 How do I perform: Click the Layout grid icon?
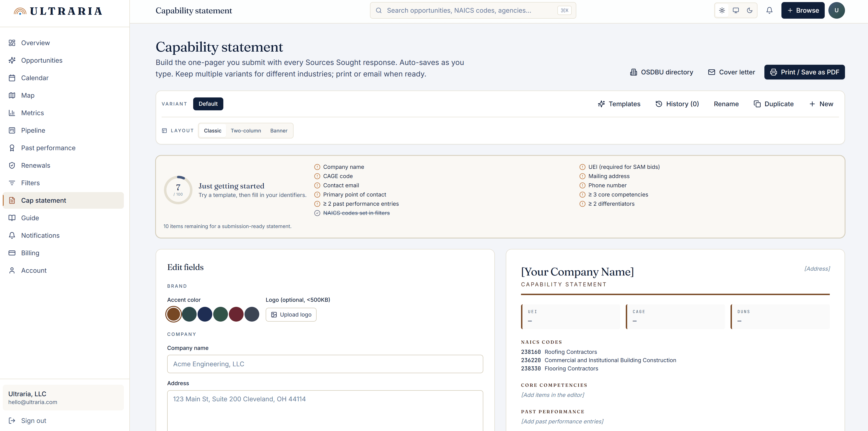164,131
